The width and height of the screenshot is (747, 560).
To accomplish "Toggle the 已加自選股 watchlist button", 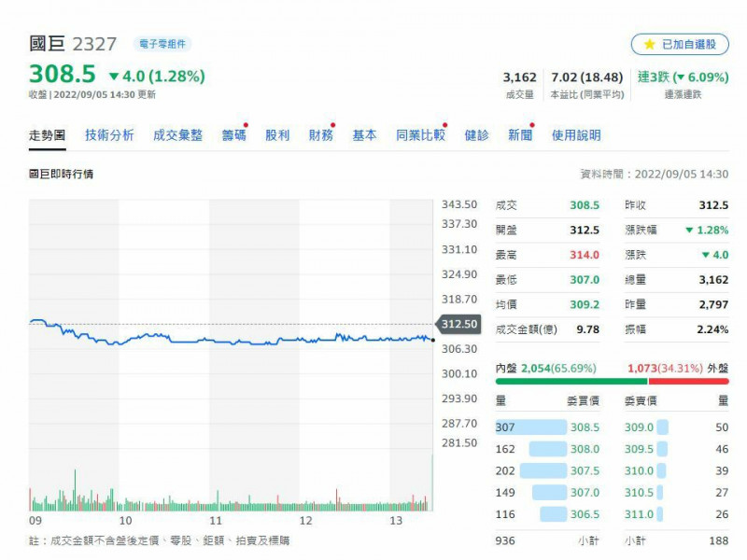I will 680,44.
